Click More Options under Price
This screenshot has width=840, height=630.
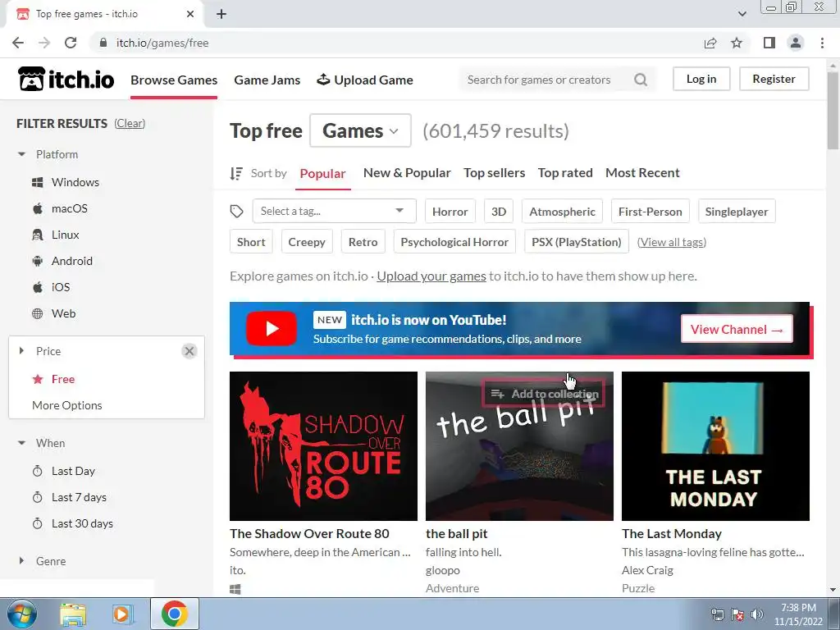[67, 405]
